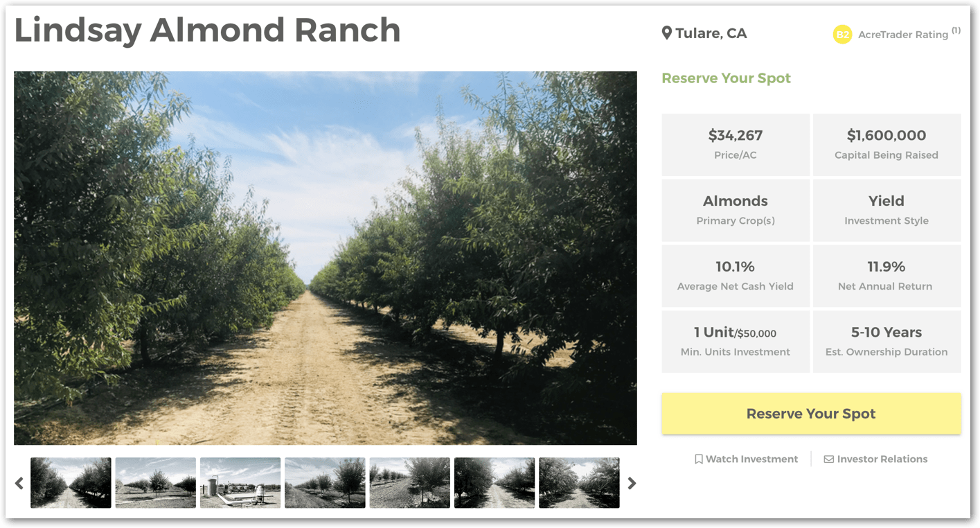
Task: Open the Investor Relations link
Action: coord(882,459)
